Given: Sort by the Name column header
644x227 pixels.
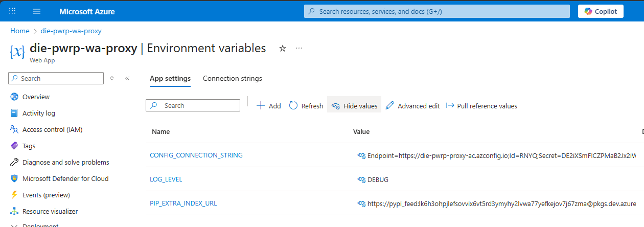Looking at the screenshot, I should pos(161,131).
